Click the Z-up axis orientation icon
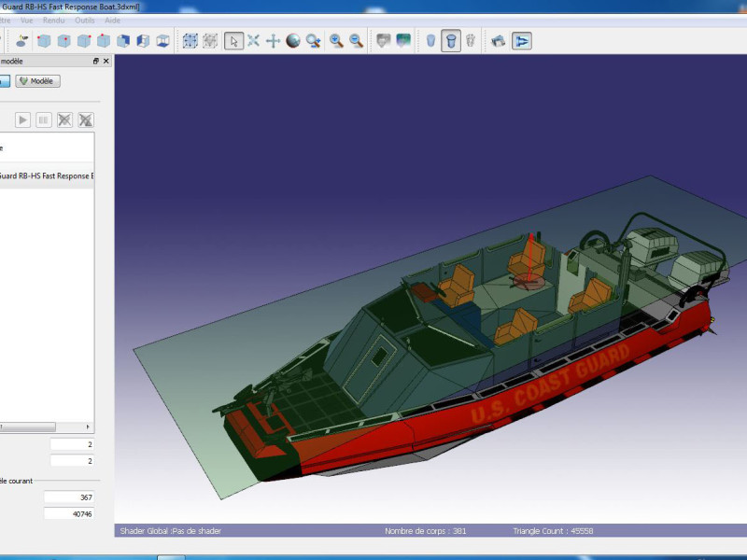This screenshot has height=560, width=747. click(x=21, y=41)
